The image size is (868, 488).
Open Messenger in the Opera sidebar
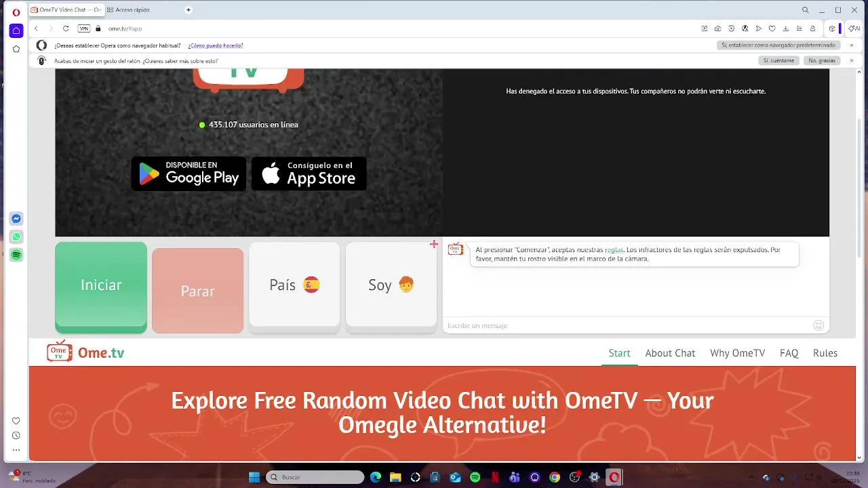(x=16, y=219)
